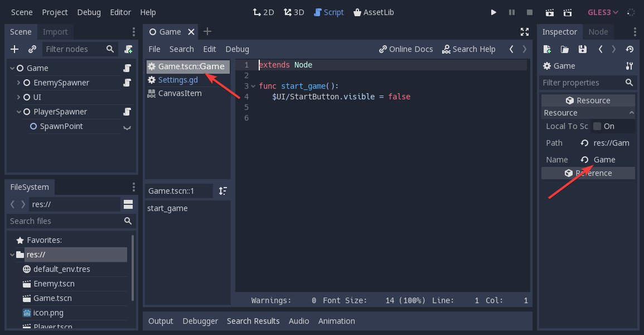Save the currently edited resource

tap(582, 49)
